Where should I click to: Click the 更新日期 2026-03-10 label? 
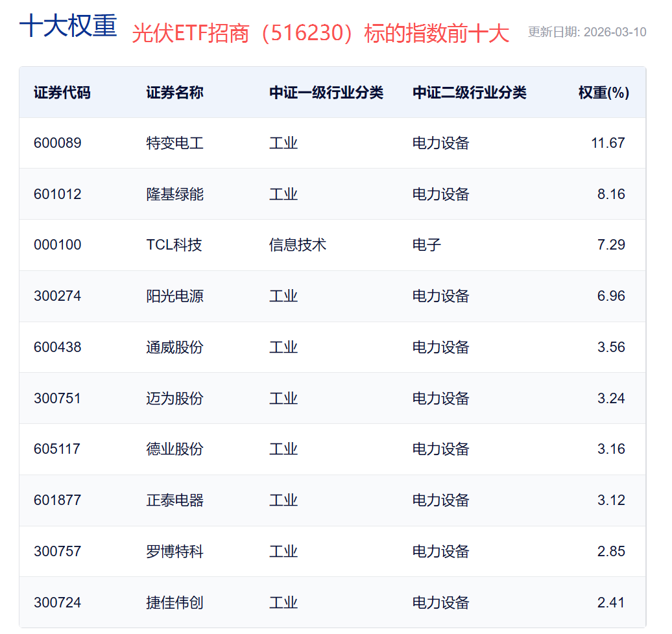coord(586,32)
